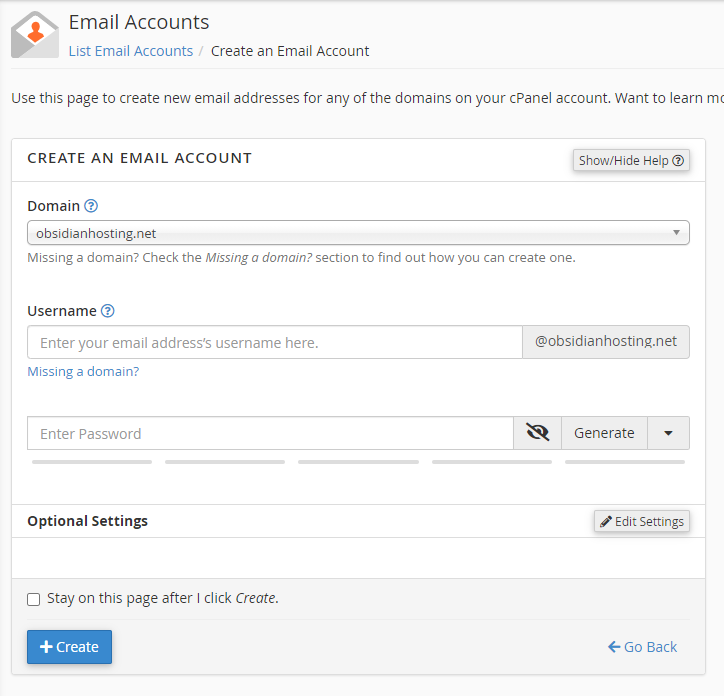Click the first password strength bar segment
The image size is (724, 696).
(92, 462)
